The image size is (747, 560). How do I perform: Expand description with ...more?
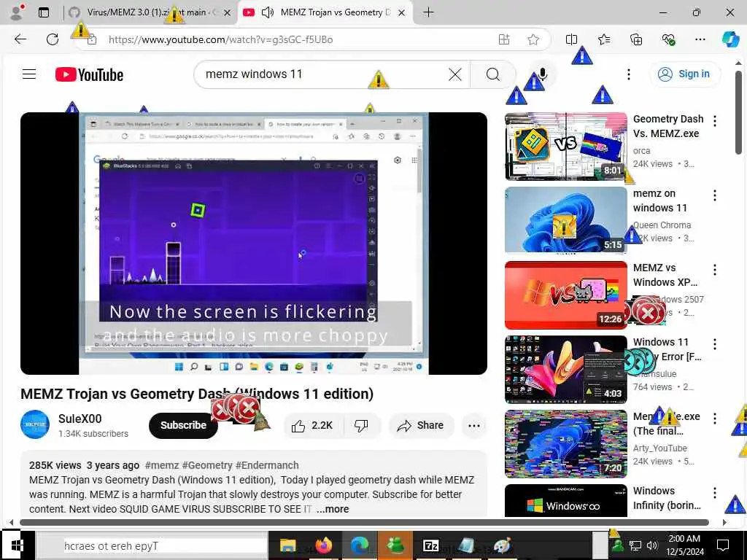(333, 509)
